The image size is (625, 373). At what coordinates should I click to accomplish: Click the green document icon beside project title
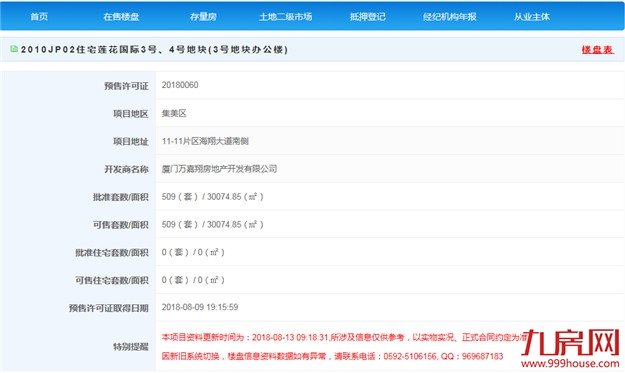point(14,49)
